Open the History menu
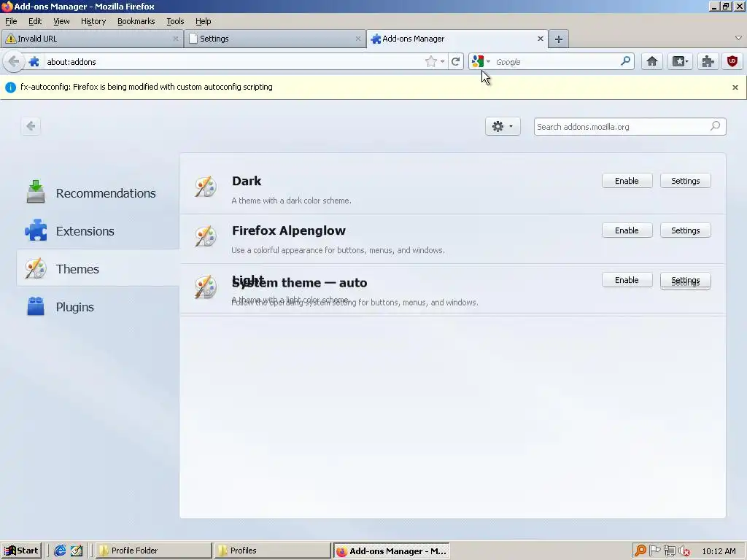This screenshot has width=747, height=560. 93,21
